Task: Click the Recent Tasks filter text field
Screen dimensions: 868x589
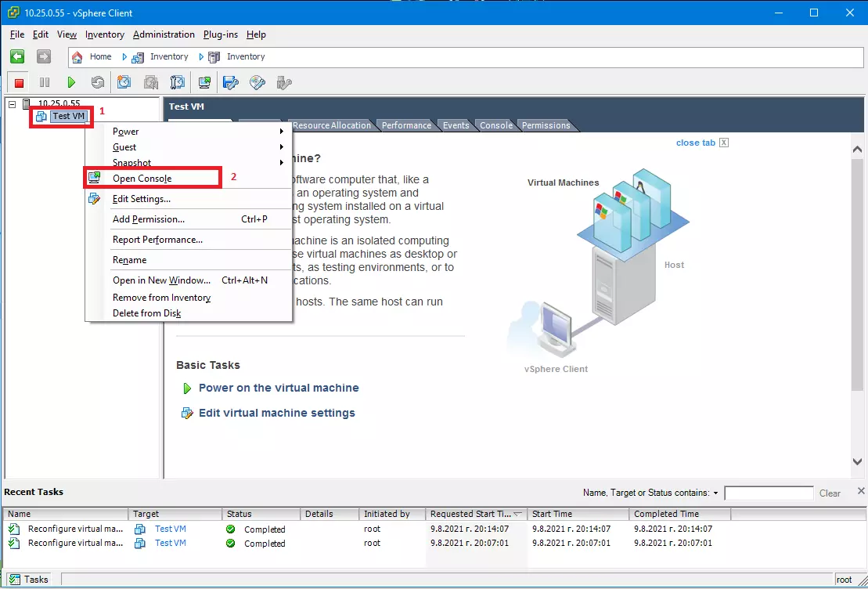Action: pos(769,493)
